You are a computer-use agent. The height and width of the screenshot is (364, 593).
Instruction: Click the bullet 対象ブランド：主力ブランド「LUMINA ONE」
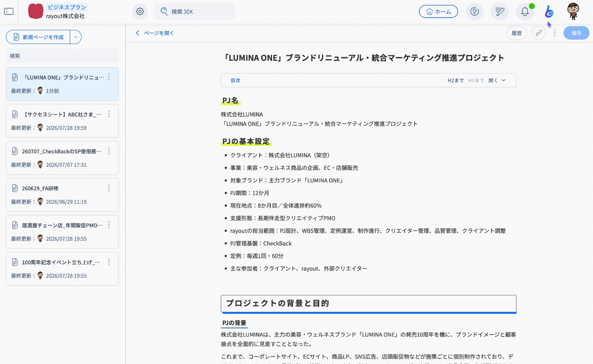(287, 180)
